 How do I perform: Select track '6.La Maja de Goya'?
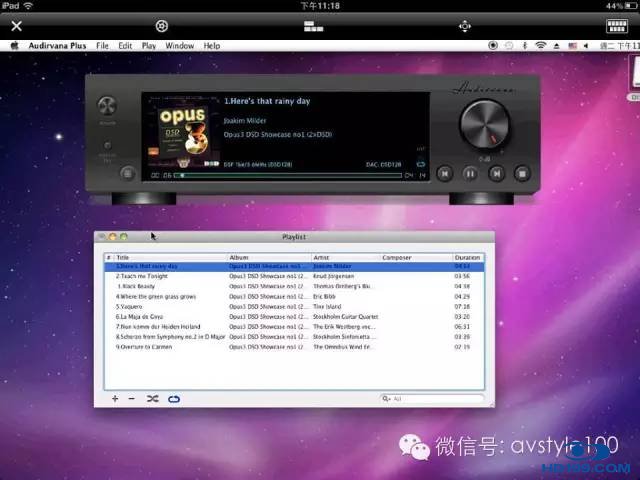(294, 317)
